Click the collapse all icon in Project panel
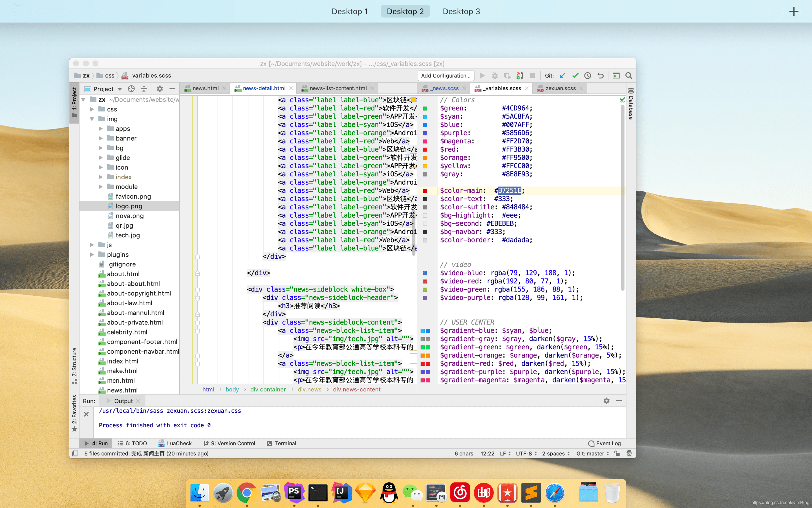Screen dimensions: 812x508 coord(144,89)
